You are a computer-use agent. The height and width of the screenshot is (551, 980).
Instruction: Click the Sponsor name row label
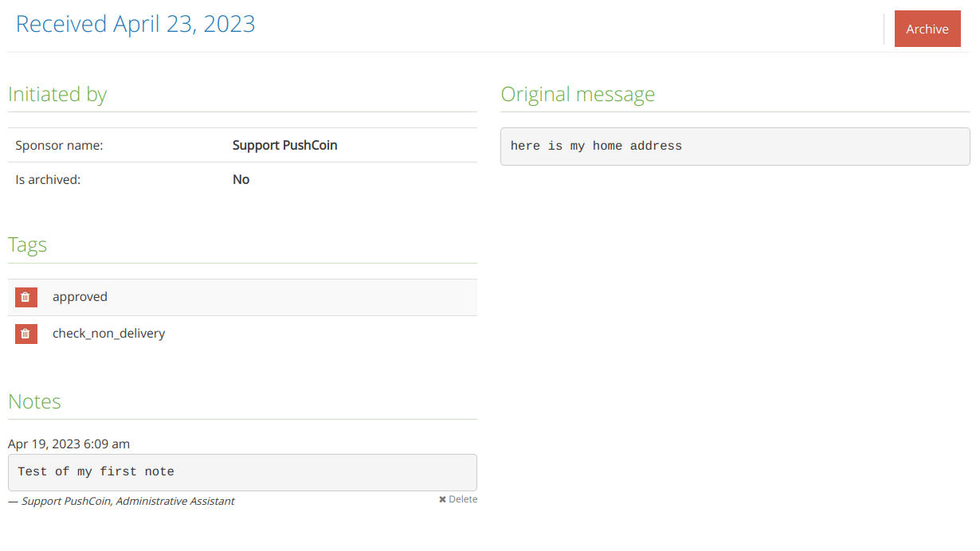(59, 145)
